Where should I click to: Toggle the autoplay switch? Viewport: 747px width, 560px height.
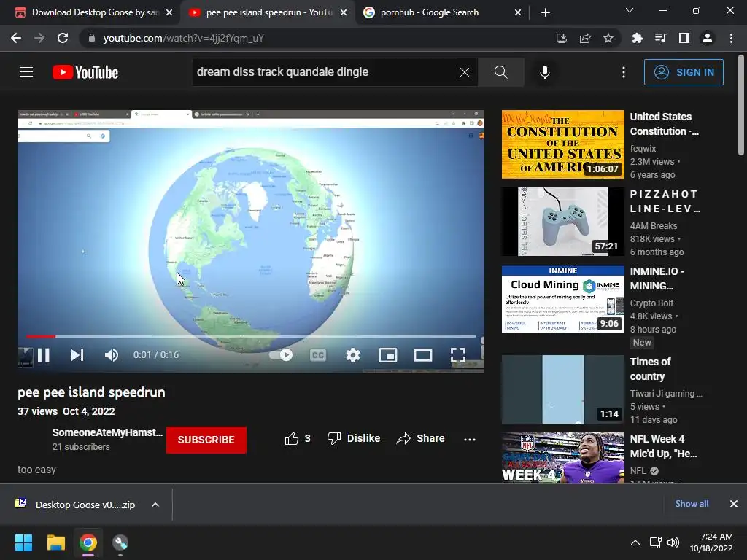click(281, 355)
